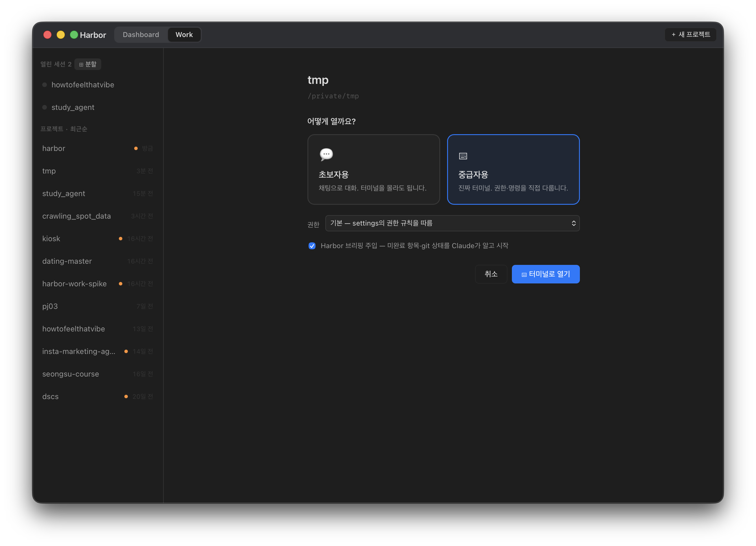Click the 터미널로 열기 button
This screenshot has height=546, width=756.
pos(546,274)
